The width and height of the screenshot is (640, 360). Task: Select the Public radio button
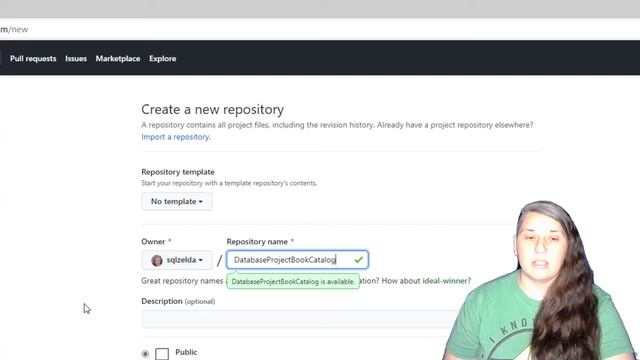point(145,354)
